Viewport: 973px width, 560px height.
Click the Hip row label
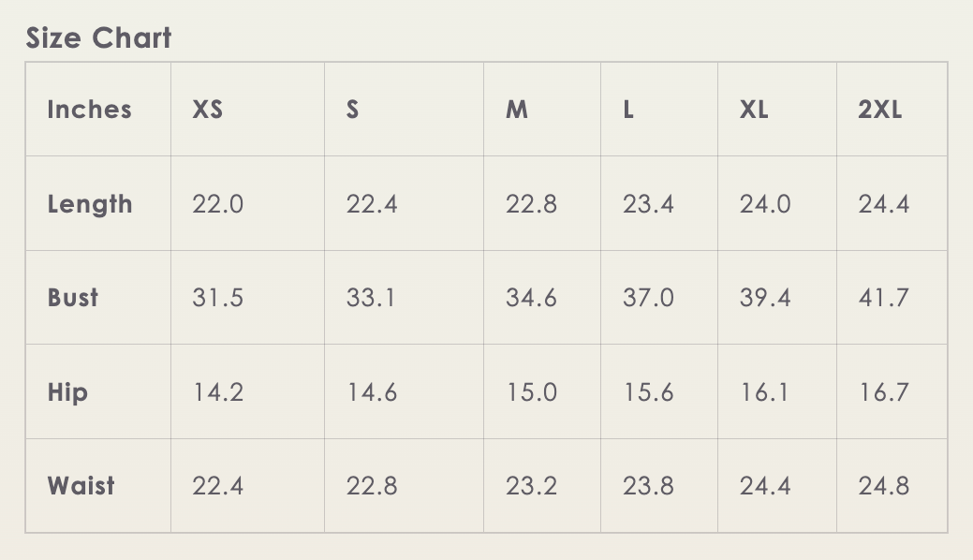click(67, 392)
